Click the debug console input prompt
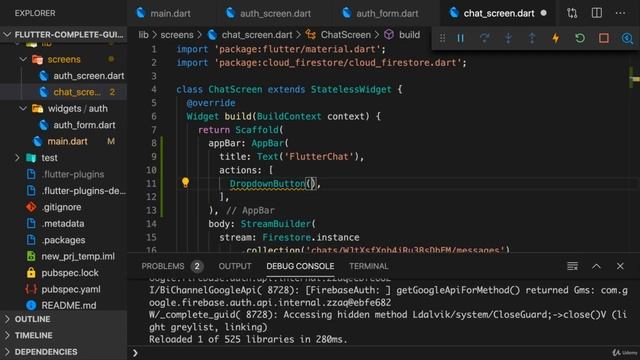 (384, 353)
